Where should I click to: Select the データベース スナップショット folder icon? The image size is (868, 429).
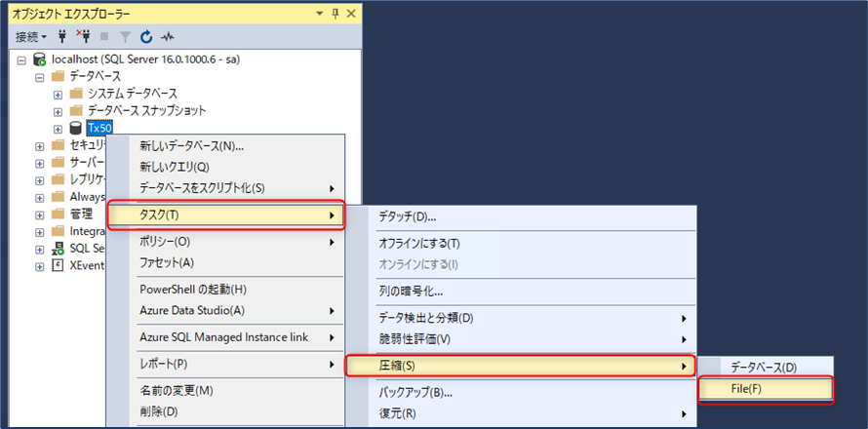tap(76, 111)
